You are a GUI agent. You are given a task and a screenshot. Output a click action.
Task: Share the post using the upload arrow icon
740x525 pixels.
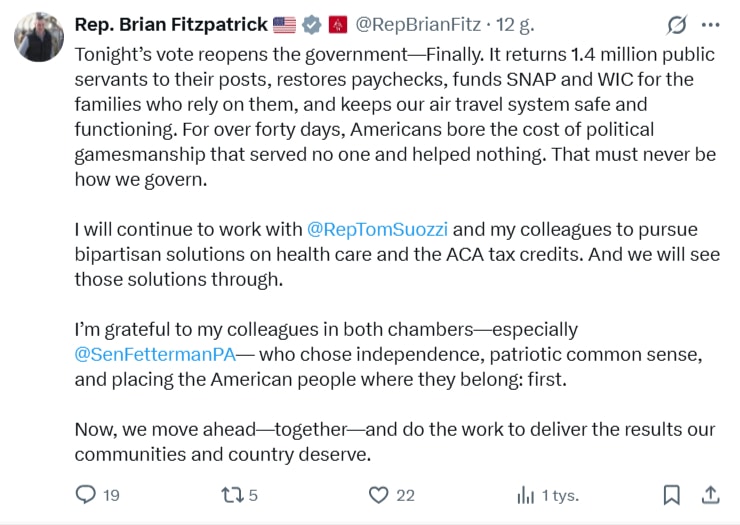pyautogui.click(x=710, y=494)
